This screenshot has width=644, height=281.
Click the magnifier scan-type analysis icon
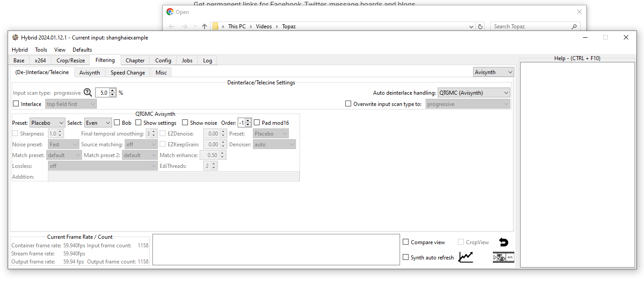point(88,93)
